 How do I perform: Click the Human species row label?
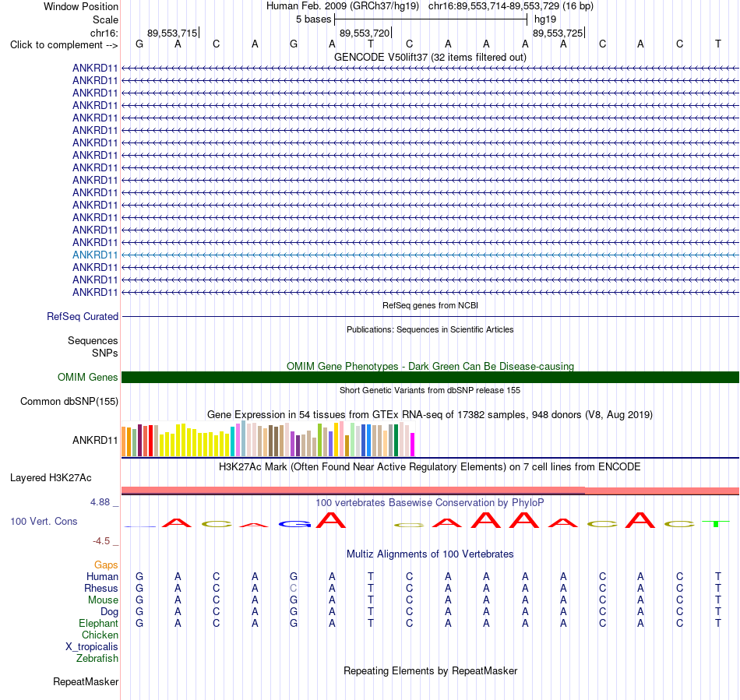click(102, 576)
